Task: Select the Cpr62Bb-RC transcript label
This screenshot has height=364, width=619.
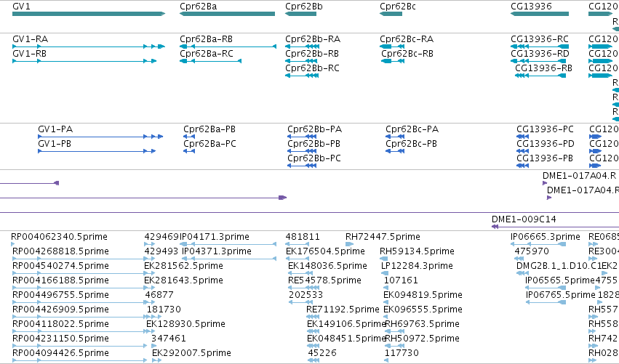Action: click(312, 68)
